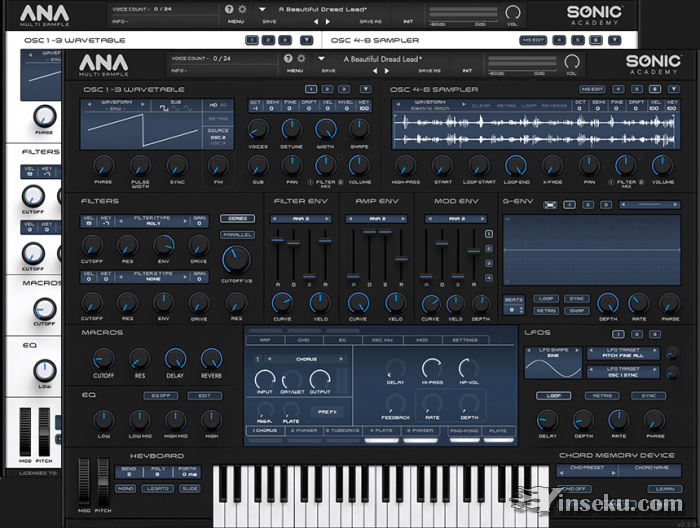Open the Filter 1 Type selector

pos(150,221)
